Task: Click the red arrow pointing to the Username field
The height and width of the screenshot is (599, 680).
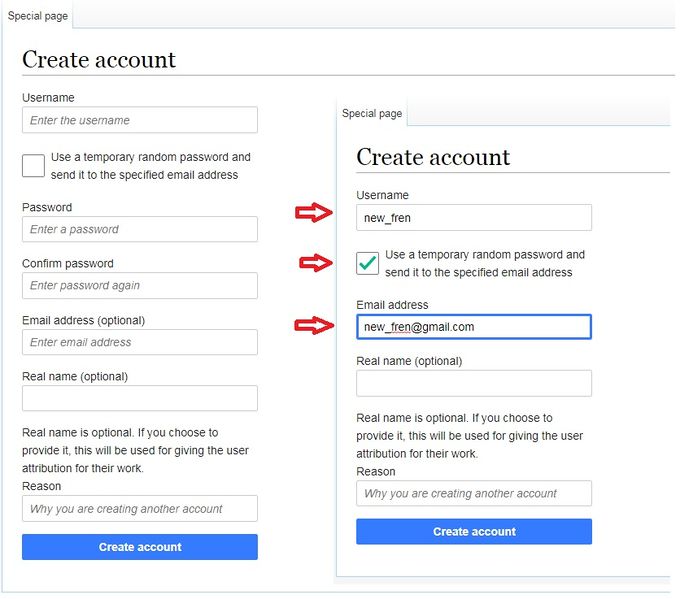Action: (313, 212)
